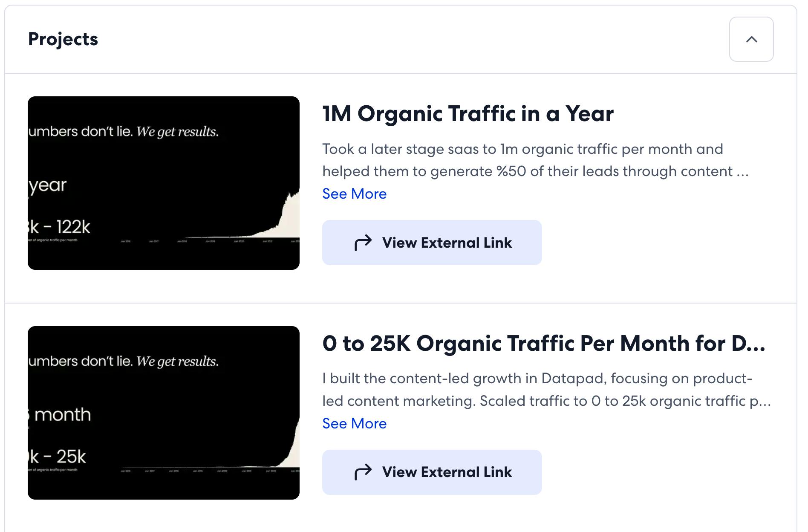Click the Projects section heading
The height and width of the screenshot is (532, 808).
tap(63, 39)
